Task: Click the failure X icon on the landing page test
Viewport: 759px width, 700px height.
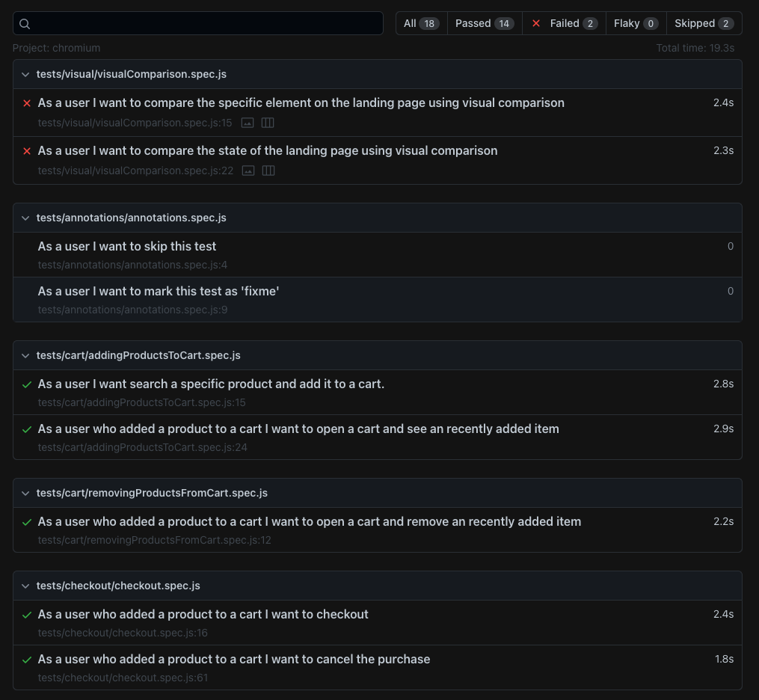Action: tap(27, 151)
